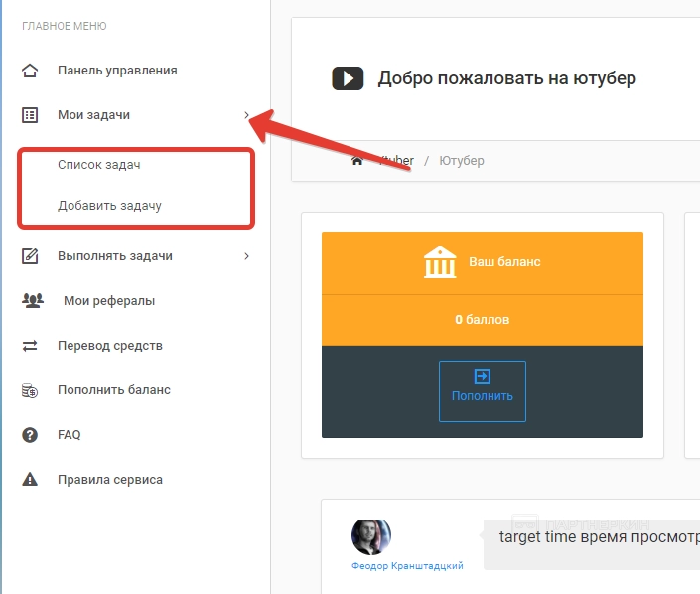The height and width of the screenshot is (594, 700).
Task: Expand the Мои задачи chevron
Action: (x=246, y=115)
